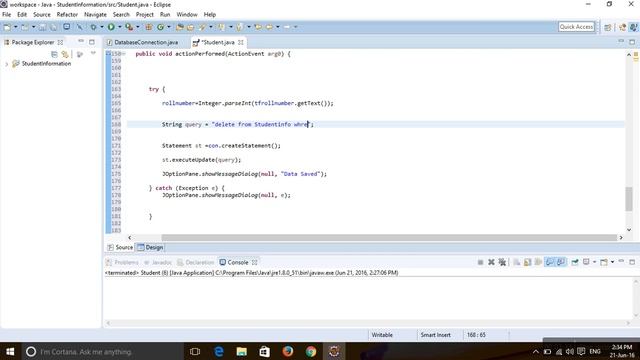The height and width of the screenshot is (360, 640).
Task: Open the Search menu
Action: pos(121,14)
